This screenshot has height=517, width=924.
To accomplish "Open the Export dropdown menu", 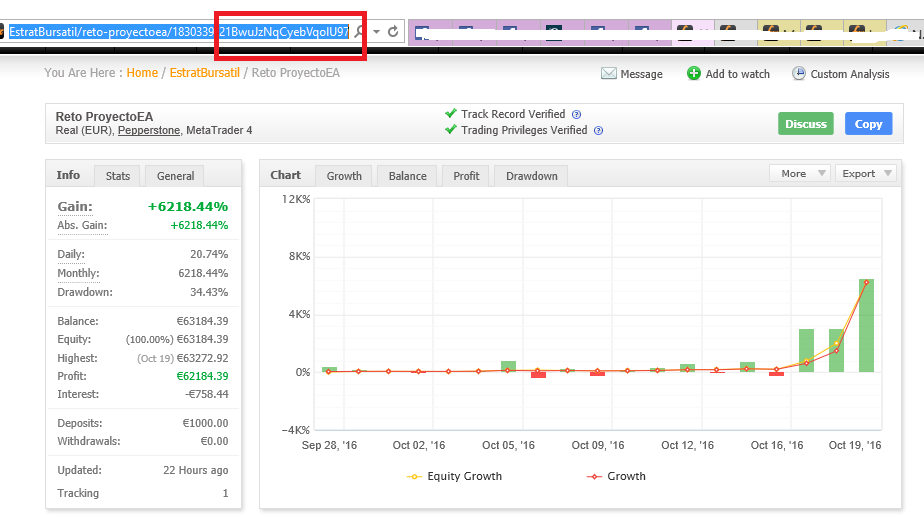I will pos(865,173).
